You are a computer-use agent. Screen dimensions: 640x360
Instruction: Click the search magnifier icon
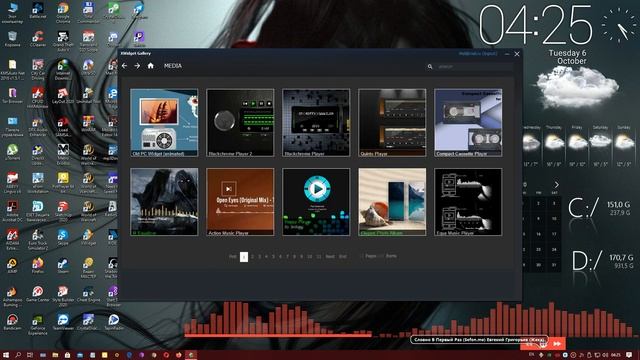(430, 67)
